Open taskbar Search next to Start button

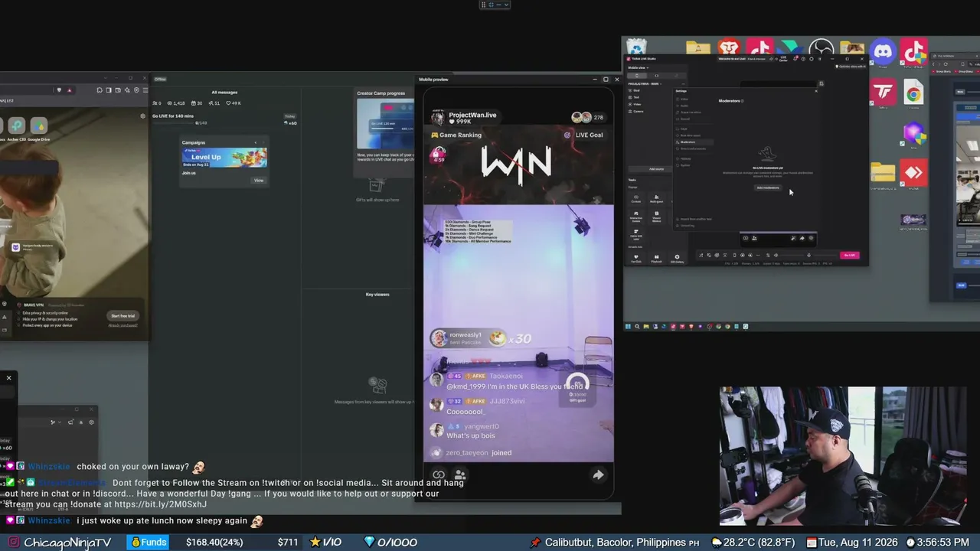click(637, 327)
